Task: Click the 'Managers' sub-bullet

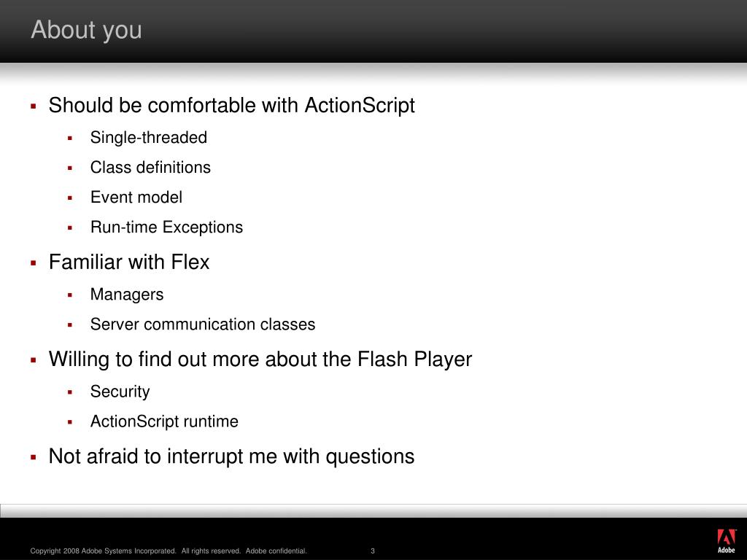Action: click(127, 295)
